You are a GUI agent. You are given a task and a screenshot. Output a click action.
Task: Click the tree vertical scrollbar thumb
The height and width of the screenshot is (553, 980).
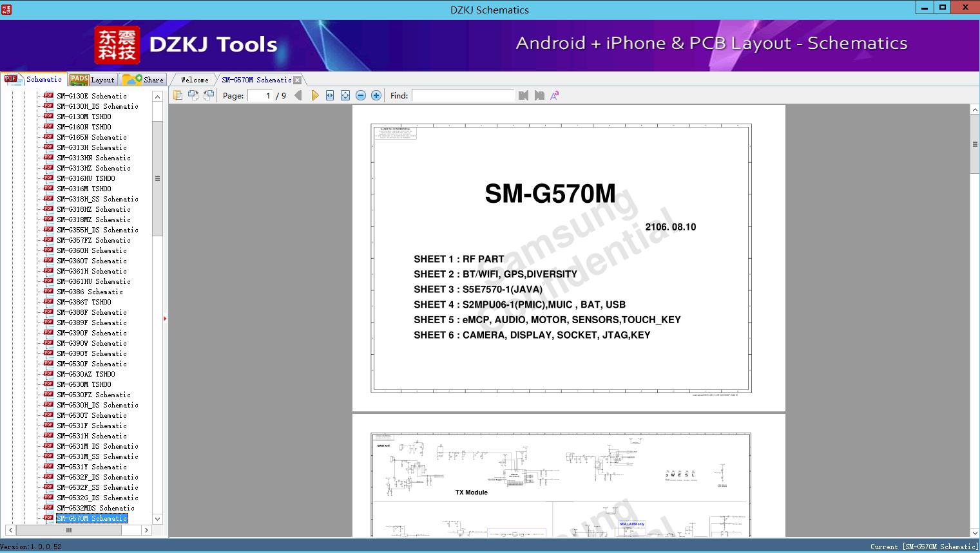157,178
